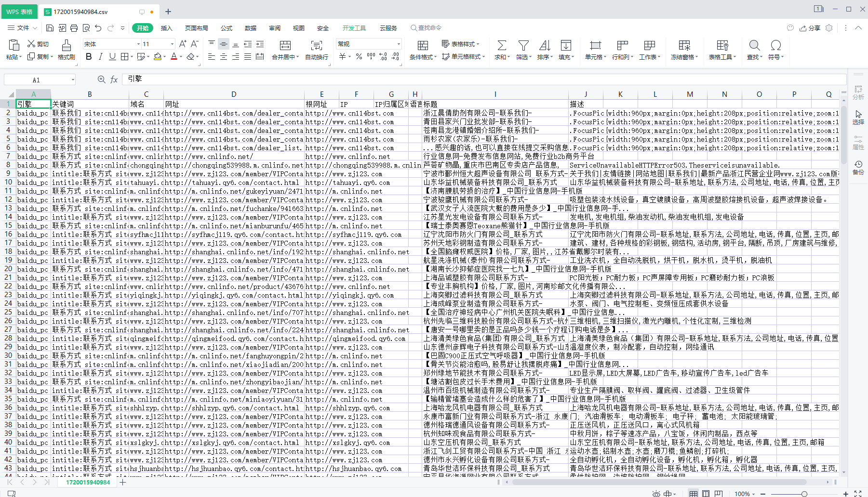Click the undo arrow icon

click(98, 28)
